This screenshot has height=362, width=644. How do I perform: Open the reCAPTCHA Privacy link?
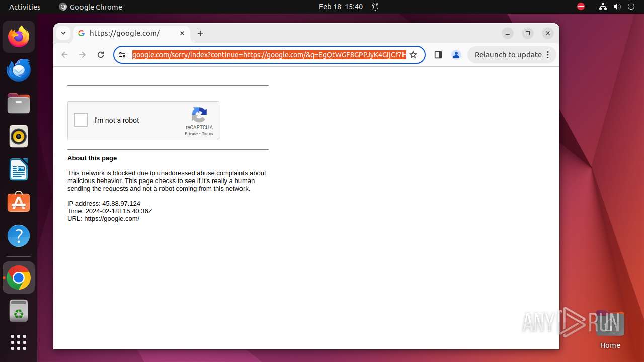coord(191,134)
